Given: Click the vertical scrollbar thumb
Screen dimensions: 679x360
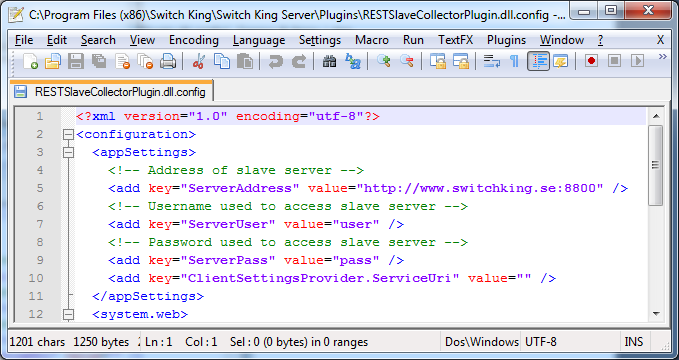Looking at the screenshot, I should [x=656, y=165].
